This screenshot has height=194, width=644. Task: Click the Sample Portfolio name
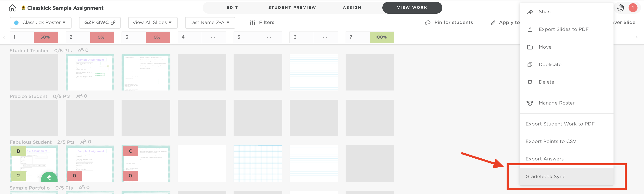click(x=30, y=188)
